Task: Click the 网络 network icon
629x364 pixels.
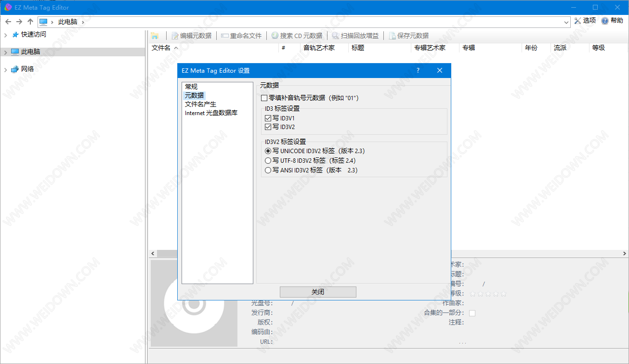Action: click(x=15, y=69)
